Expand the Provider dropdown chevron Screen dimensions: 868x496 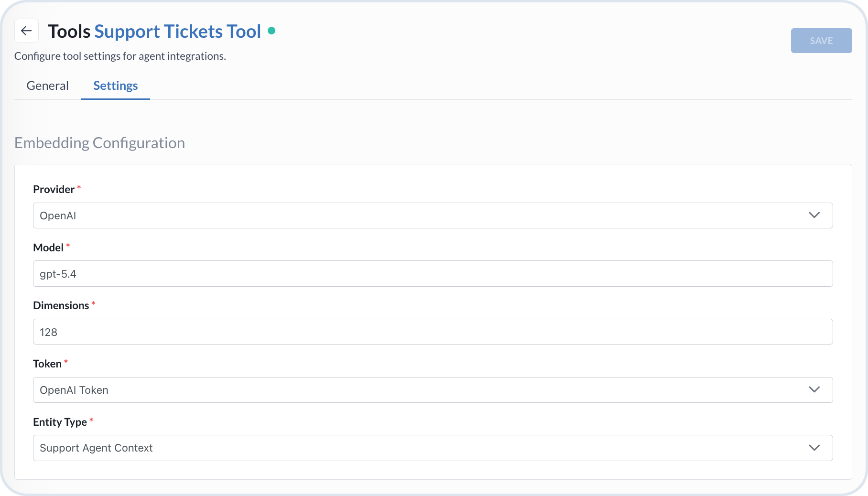[814, 215]
